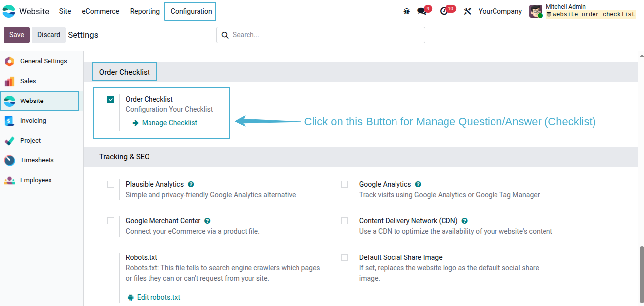Image resolution: width=644 pixels, height=306 pixels.
Task: Enable Content Delivery Network checkbox
Action: [345, 221]
